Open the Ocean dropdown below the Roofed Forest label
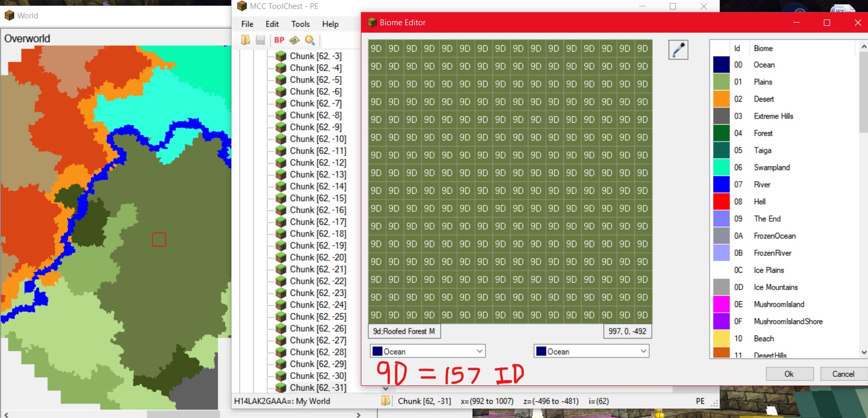The width and height of the screenshot is (868, 418). coord(428,351)
